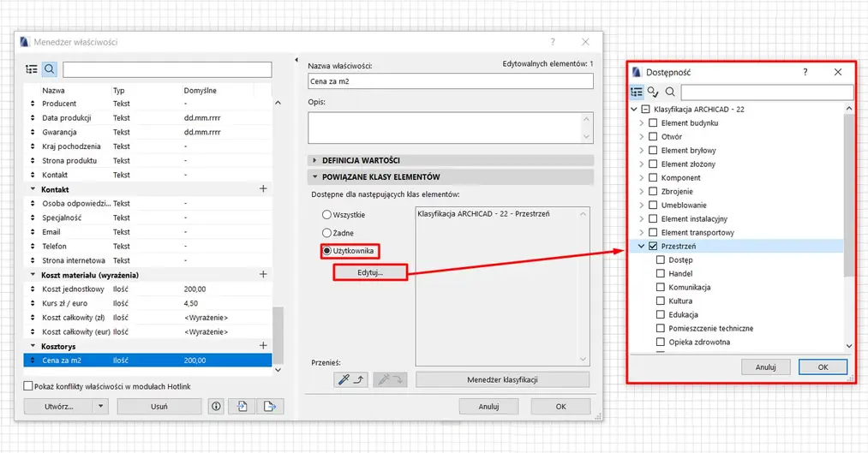This screenshot has width=868, height=453.
Task: Select the Cena za m2 property row
Action: coord(147,360)
